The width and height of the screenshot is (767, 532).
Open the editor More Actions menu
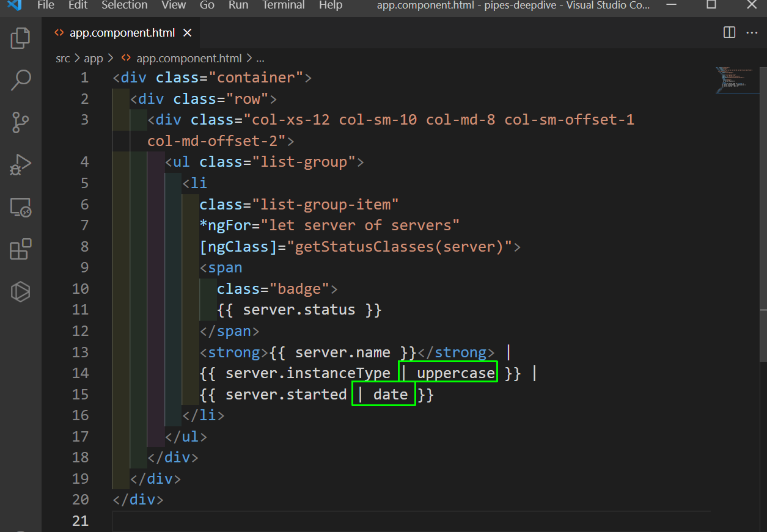point(752,32)
